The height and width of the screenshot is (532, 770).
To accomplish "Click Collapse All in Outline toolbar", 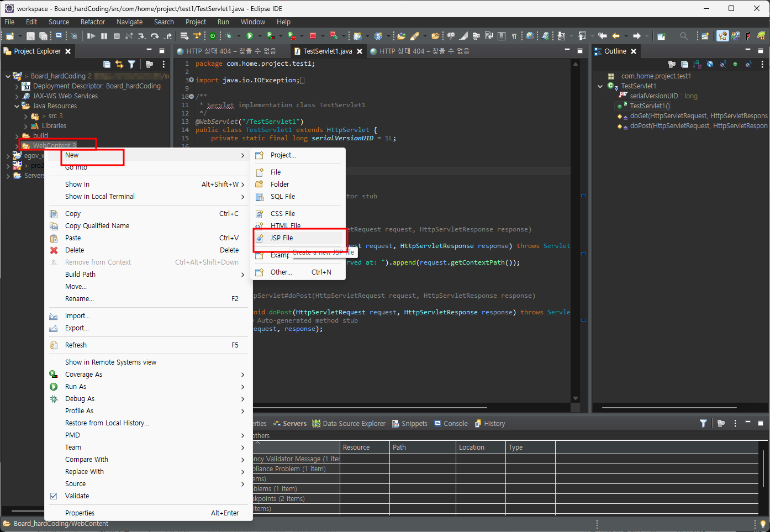I will (684, 64).
